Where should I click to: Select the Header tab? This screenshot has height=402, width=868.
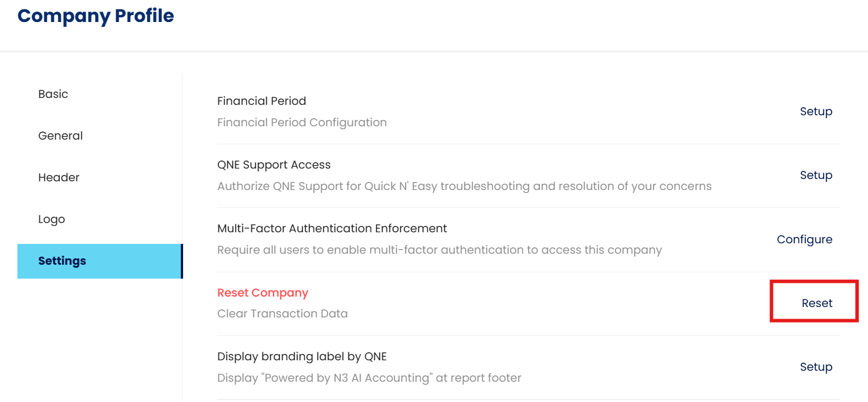[59, 177]
